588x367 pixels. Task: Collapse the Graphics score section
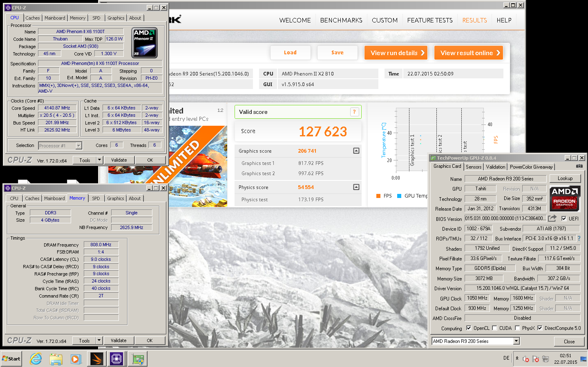[356, 151]
